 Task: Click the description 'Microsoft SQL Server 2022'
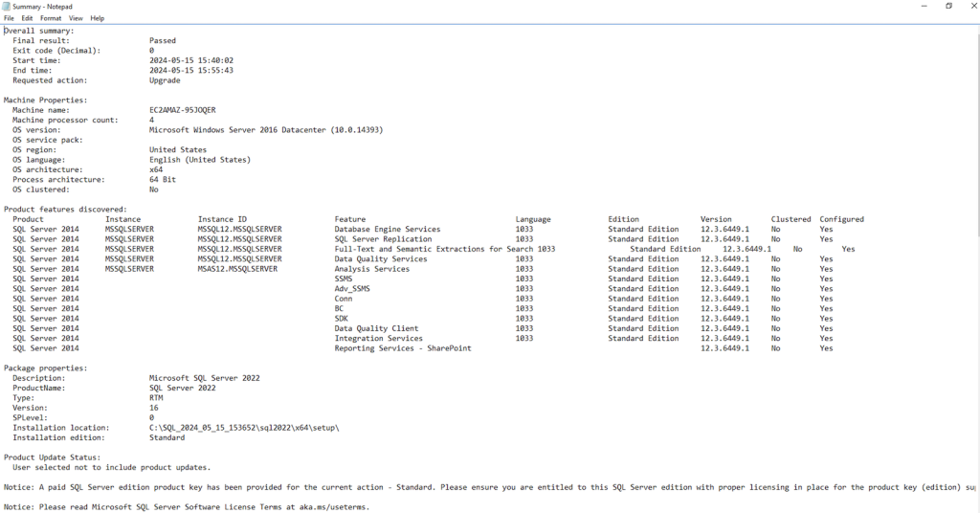pyautogui.click(x=205, y=378)
